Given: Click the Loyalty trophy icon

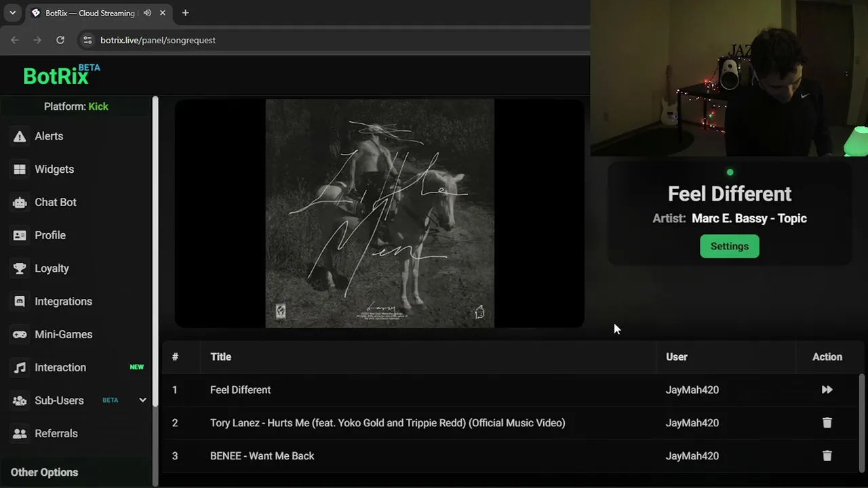Looking at the screenshot, I should [20, 268].
